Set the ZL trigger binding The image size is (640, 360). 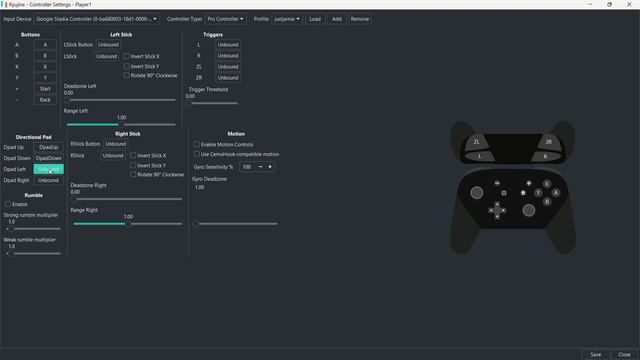coord(228,67)
